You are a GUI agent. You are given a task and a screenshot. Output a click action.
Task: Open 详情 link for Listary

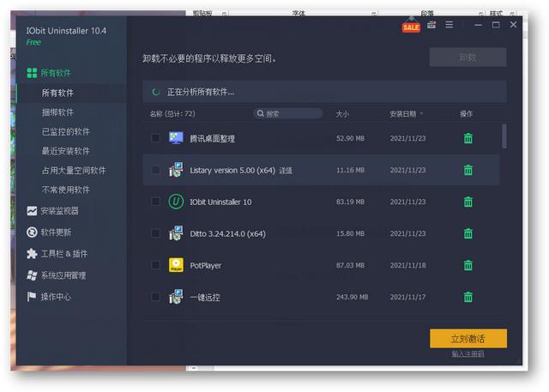(286, 171)
